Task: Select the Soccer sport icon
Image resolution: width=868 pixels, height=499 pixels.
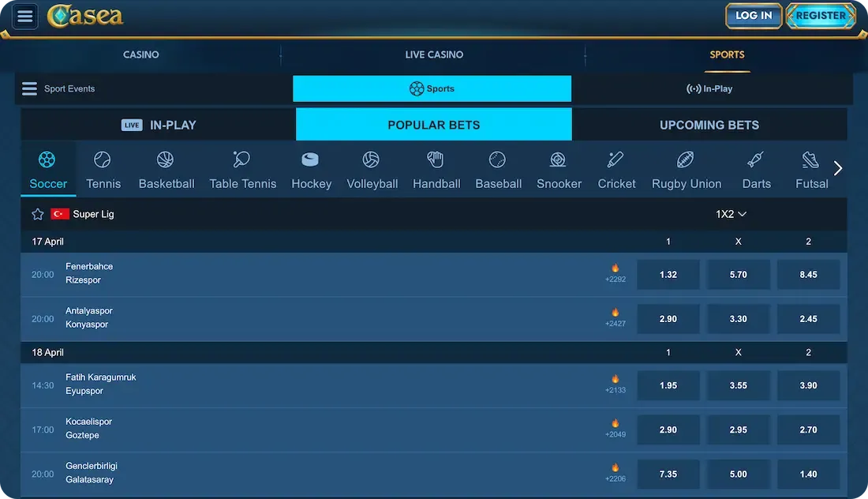Action: point(47,160)
